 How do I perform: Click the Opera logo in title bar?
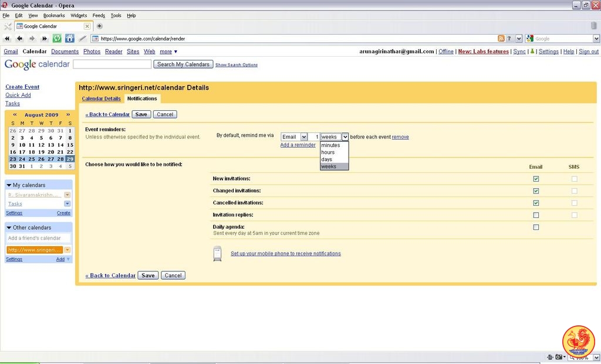point(5,5)
